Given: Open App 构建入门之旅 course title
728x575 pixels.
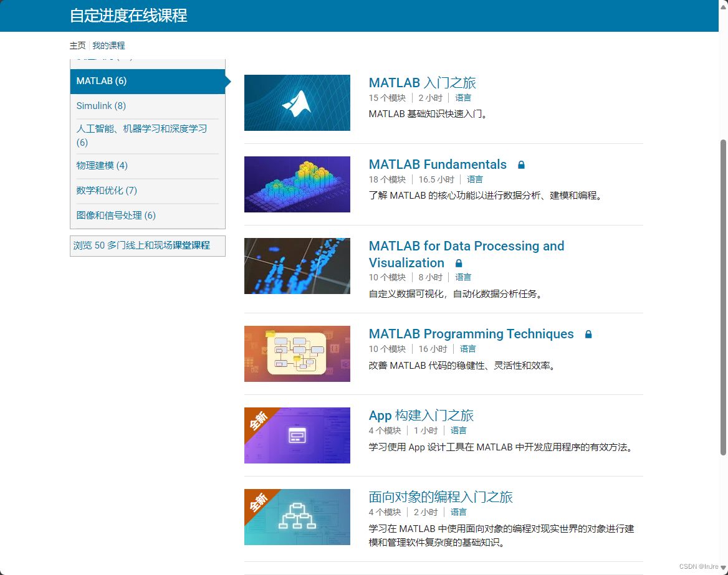Looking at the screenshot, I should tap(421, 416).
